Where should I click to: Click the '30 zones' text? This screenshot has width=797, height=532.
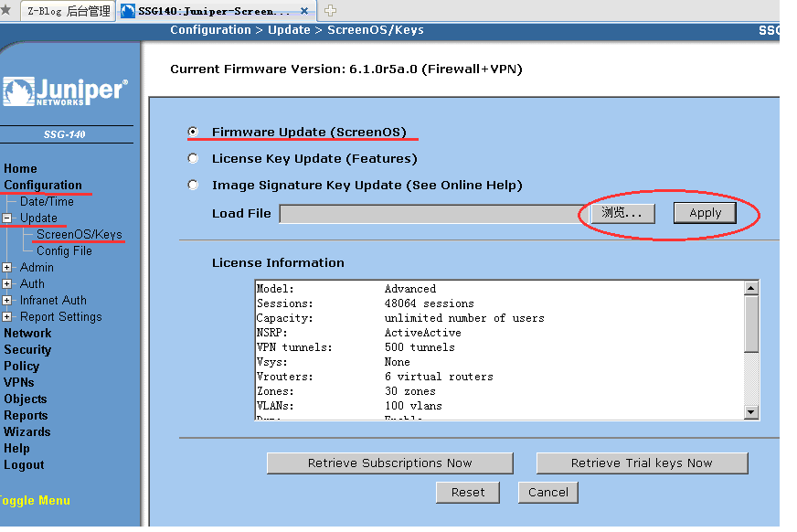click(409, 391)
